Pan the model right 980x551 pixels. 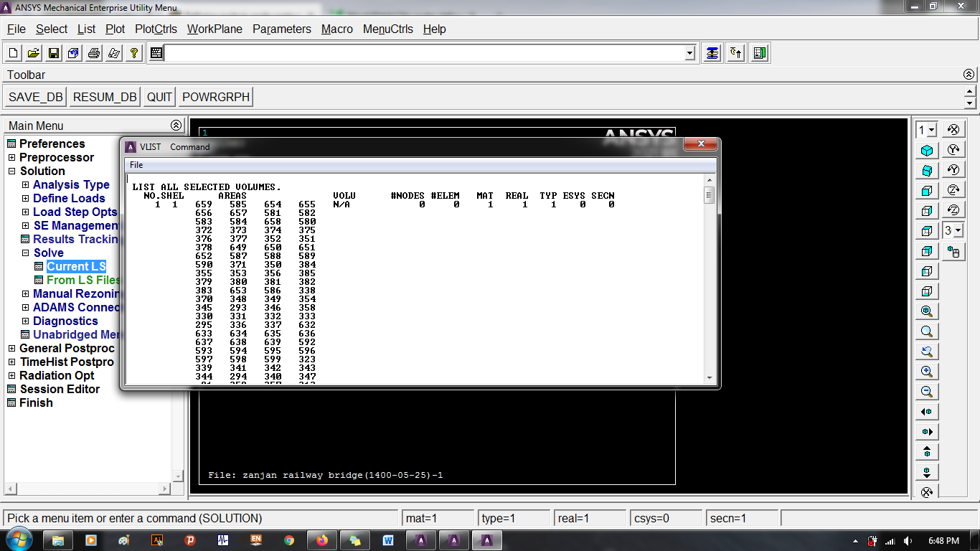tap(927, 432)
